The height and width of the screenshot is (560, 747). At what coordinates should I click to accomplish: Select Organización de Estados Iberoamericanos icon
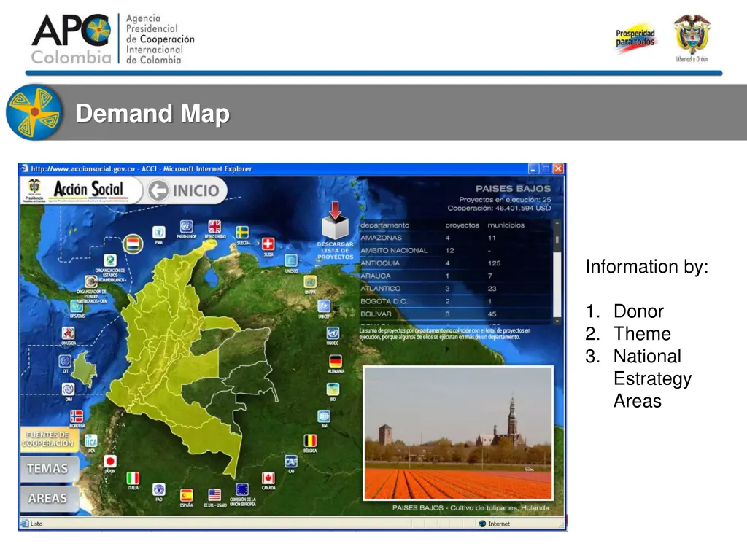110,260
